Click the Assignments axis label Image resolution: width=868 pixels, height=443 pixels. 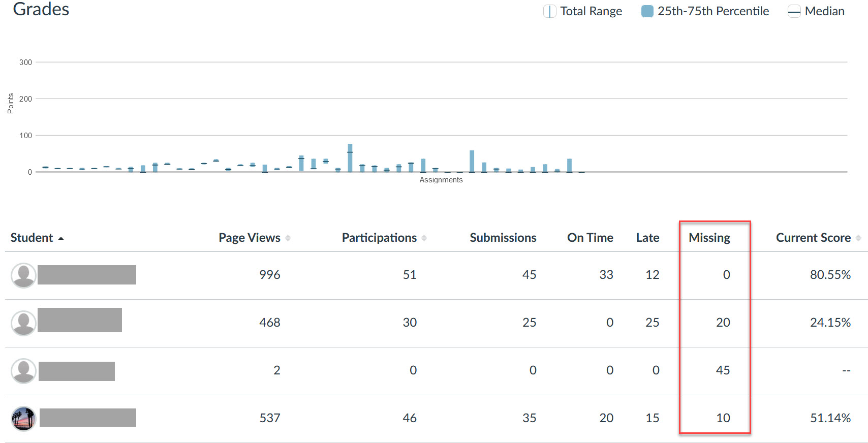pyautogui.click(x=441, y=180)
